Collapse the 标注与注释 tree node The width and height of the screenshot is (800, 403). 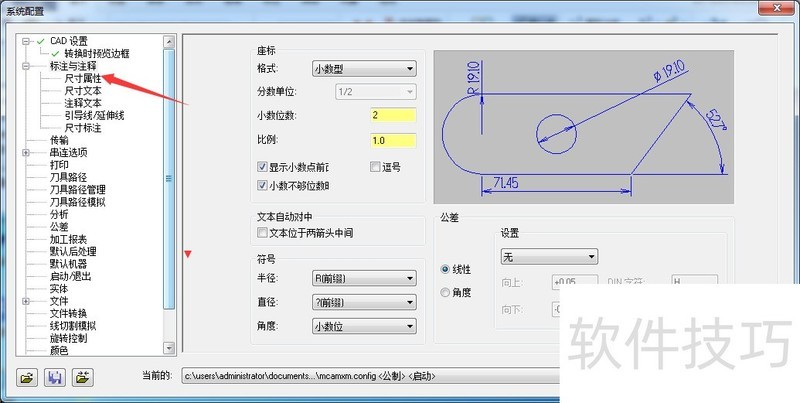click(x=26, y=66)
